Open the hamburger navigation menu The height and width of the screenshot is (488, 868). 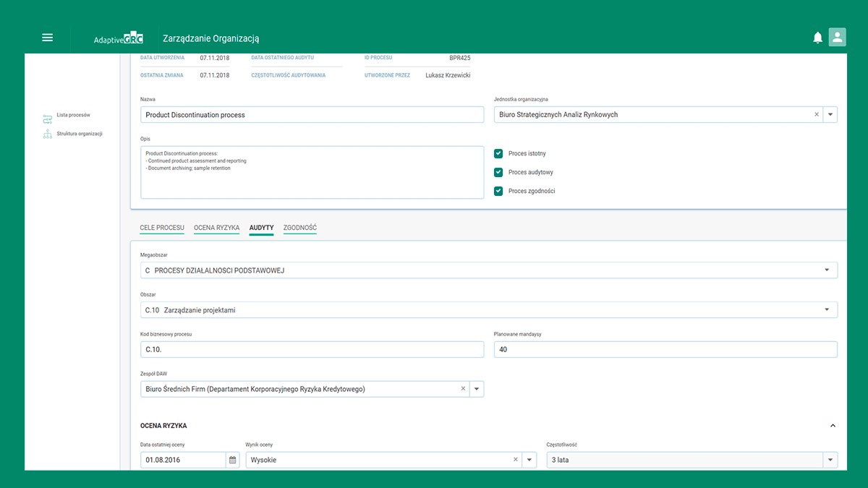coord(48,38)
